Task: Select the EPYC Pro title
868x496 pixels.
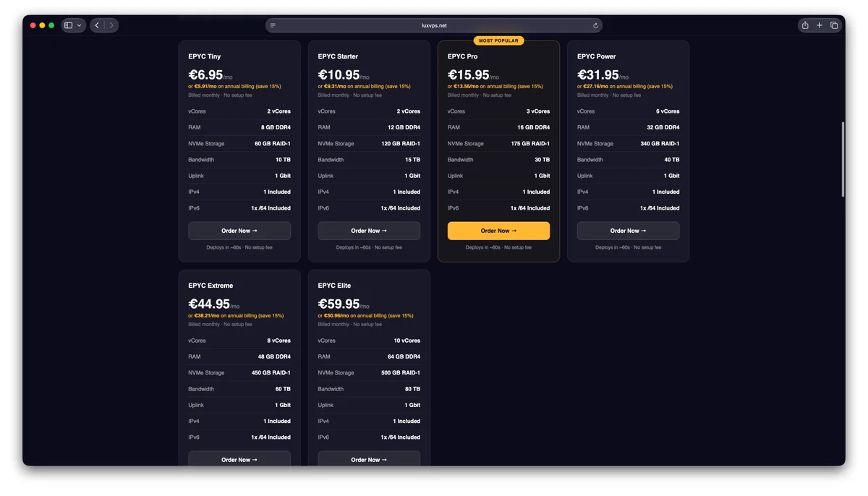Action: point(462,56)
